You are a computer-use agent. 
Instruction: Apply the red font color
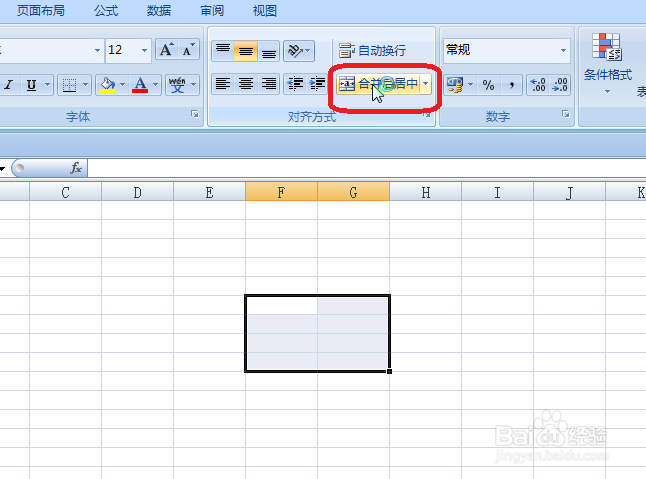pyautogui.click(x=140, y=85)
